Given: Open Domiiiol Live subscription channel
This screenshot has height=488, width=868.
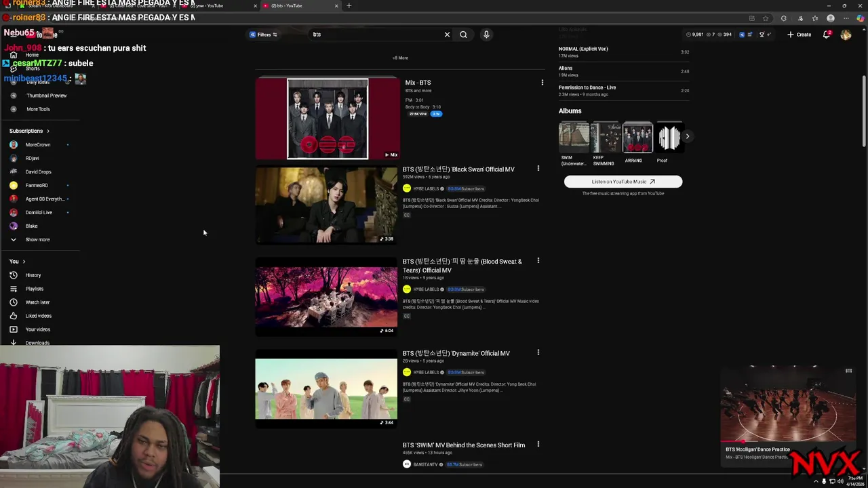Looking at the screenshot, I should pos(39,212).
